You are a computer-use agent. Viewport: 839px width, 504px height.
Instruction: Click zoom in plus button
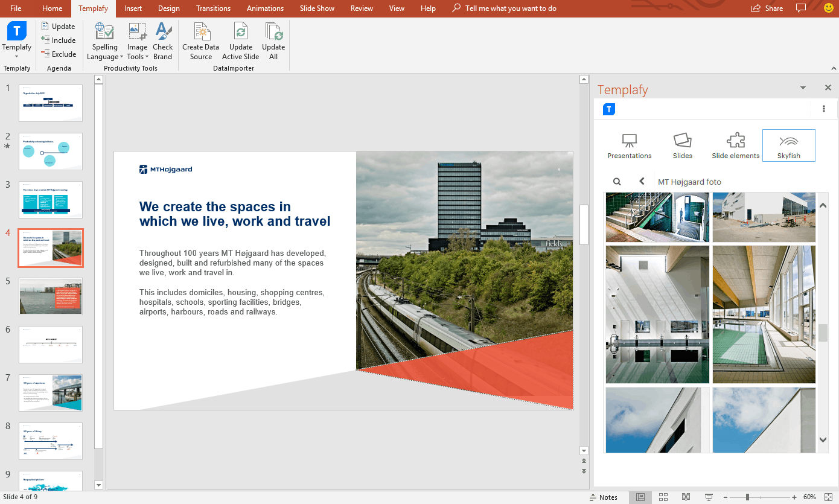coord(794,497)
